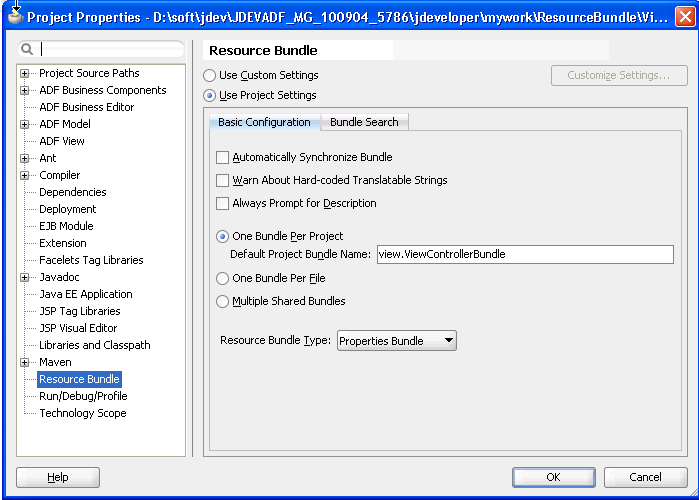Select Java EE Application tree item
699x500 pixels.
(x=86, y=294)
